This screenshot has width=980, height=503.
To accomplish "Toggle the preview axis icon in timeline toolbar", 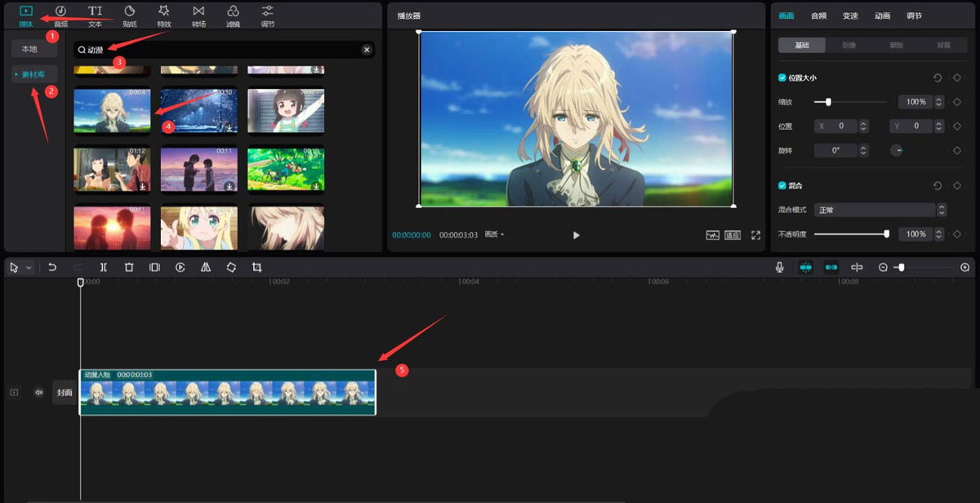I will click(x=857, y=267).
